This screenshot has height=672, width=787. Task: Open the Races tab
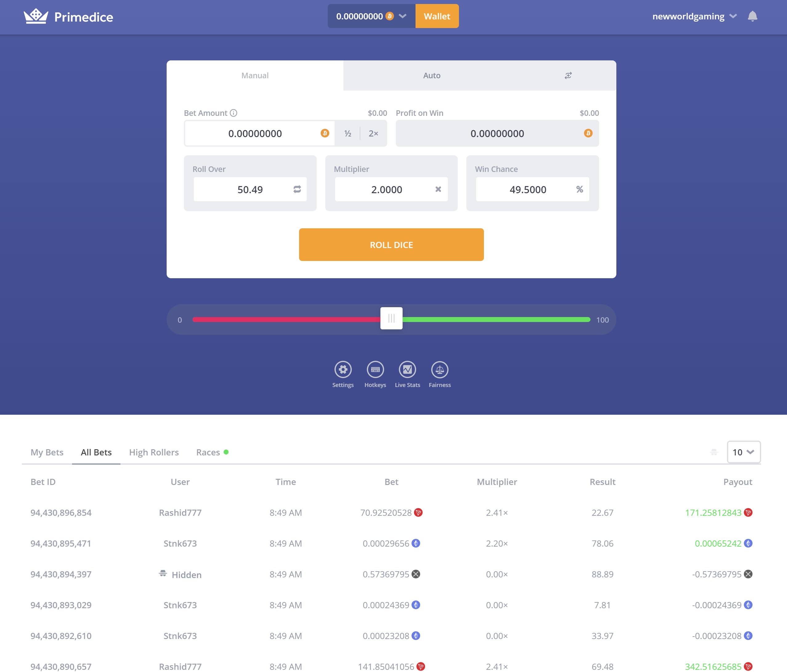(208, 452)
